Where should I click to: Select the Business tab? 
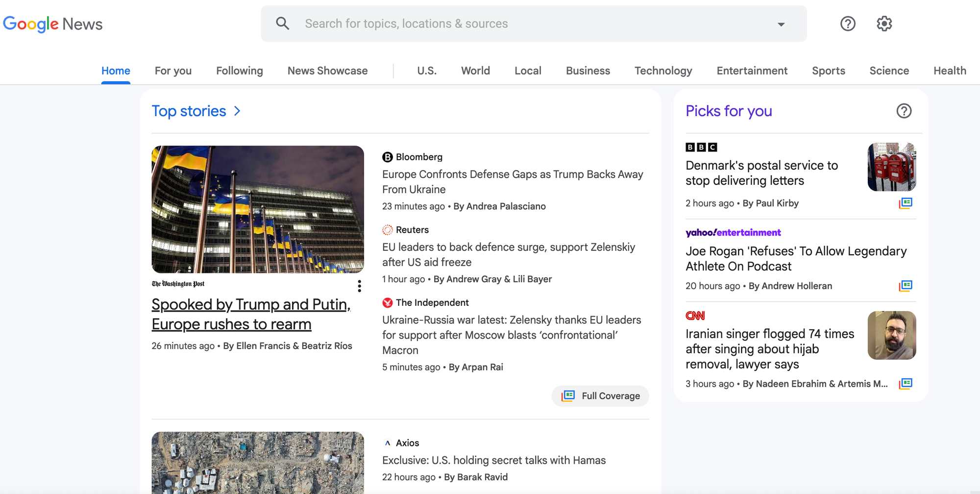click(588, 71)
